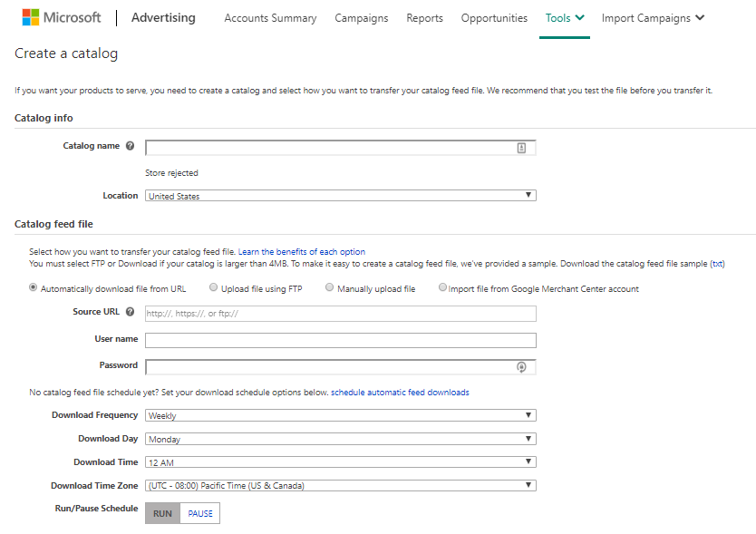Click the Catalog name help icon
This screenshot has width=756, height=534.
(130, 146)
